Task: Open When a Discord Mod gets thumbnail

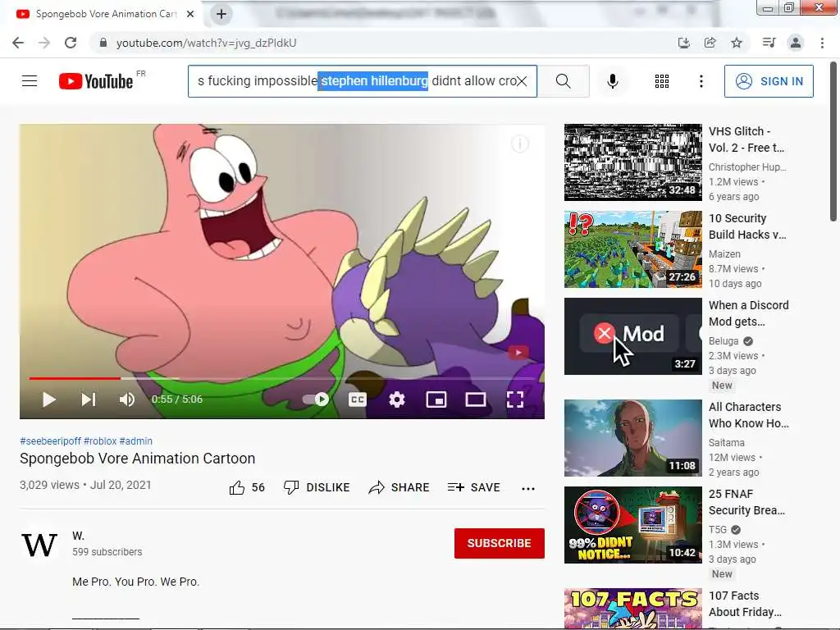Action: pyautogui.click(x=632, y=336)
